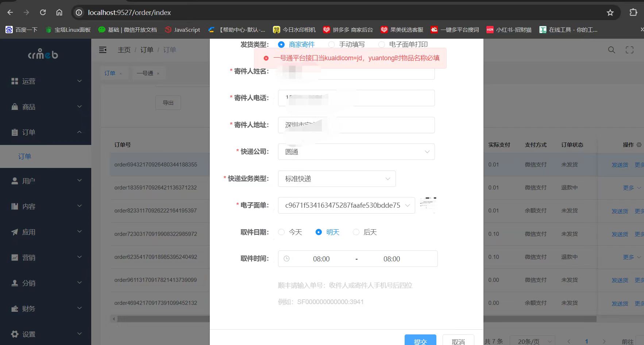Select 后天 as pickup date
The image size is (644, 345).
coord(365,232)
